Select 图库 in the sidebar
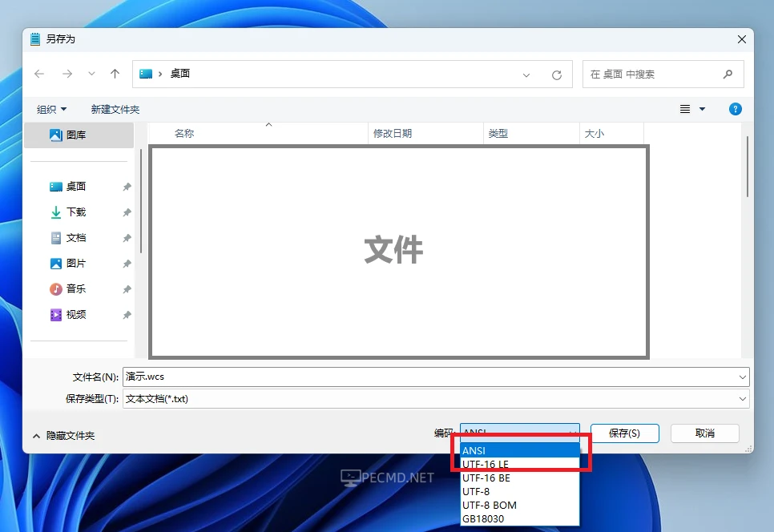This screenshot has width=774, height=532. click(x=79, y=135)
